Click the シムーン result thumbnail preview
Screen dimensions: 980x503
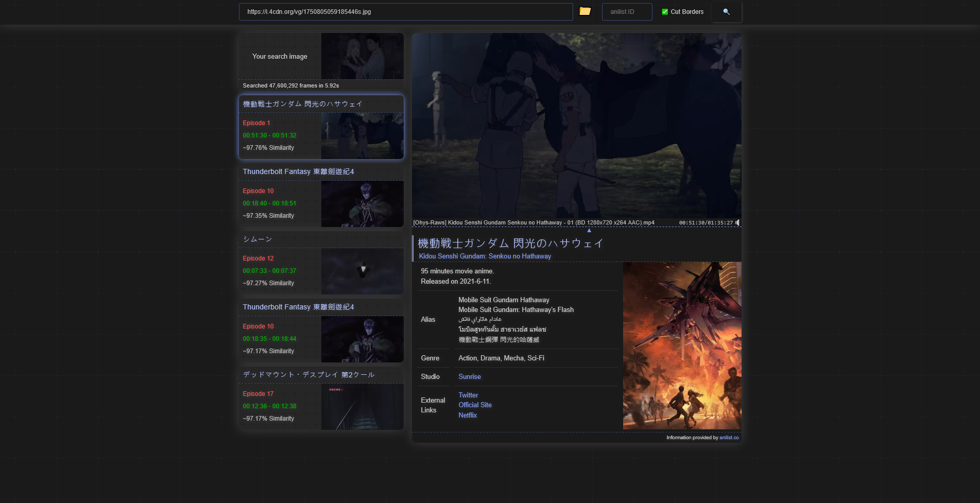363,271
